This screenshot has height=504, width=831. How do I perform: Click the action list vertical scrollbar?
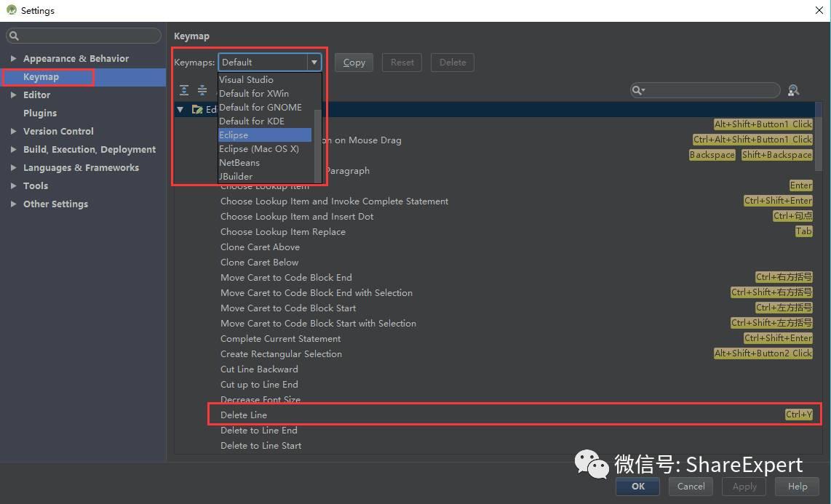[x=819, y=137]
